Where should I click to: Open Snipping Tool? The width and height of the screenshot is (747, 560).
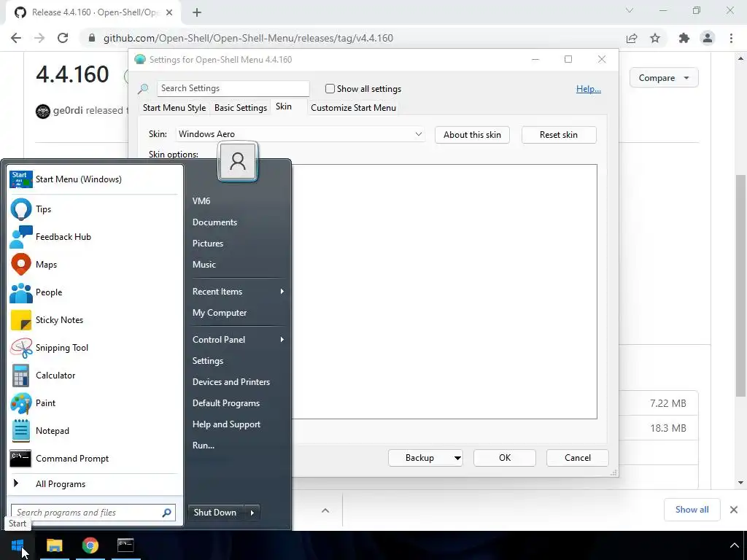[x=94, y=348]
